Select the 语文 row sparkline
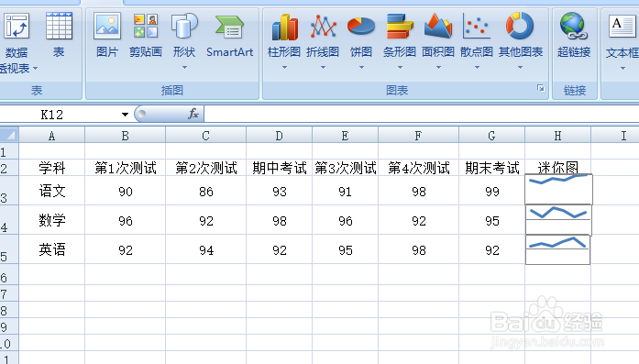 click(x=558, y=189)
